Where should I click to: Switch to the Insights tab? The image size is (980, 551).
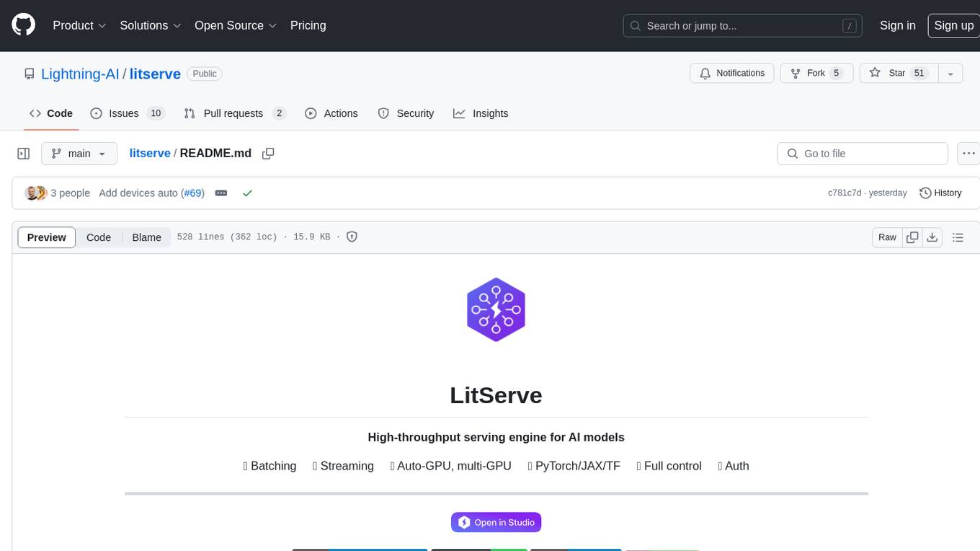click(481, 113)
